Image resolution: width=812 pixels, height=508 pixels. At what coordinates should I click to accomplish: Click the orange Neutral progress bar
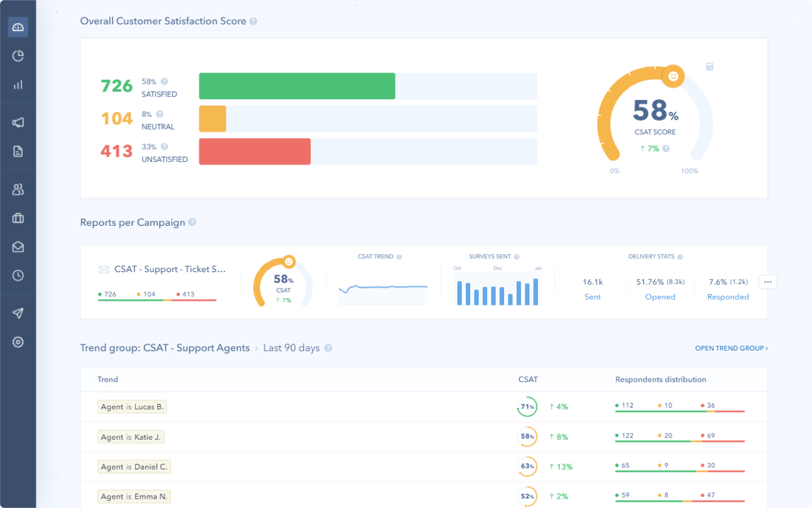(213, 119)
